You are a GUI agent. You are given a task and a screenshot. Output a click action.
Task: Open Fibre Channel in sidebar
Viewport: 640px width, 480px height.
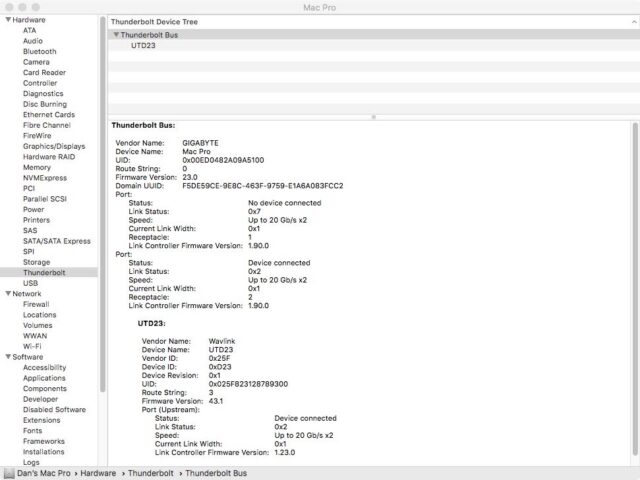(x=47, y=125)
